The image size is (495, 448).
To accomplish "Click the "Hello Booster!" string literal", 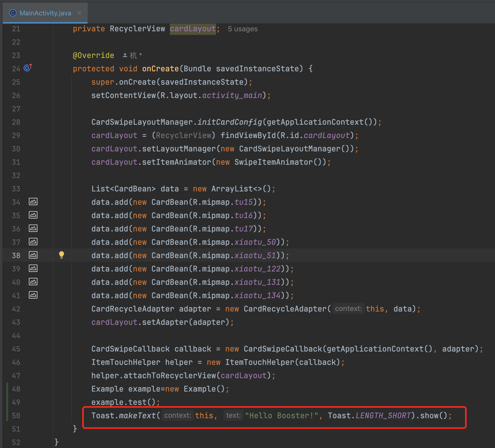I will tap(281, 416).
